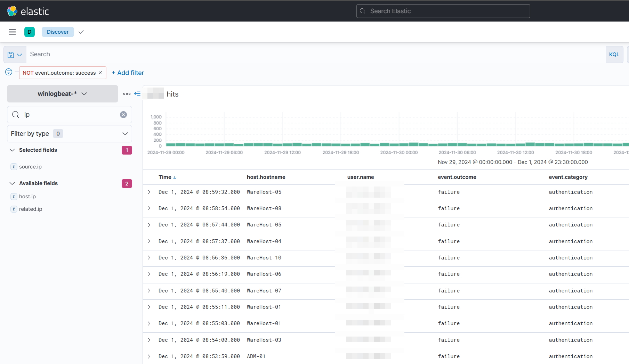The image size is (629, 364).
Task: Open the saved query menu
Action: tap(15, 55)
